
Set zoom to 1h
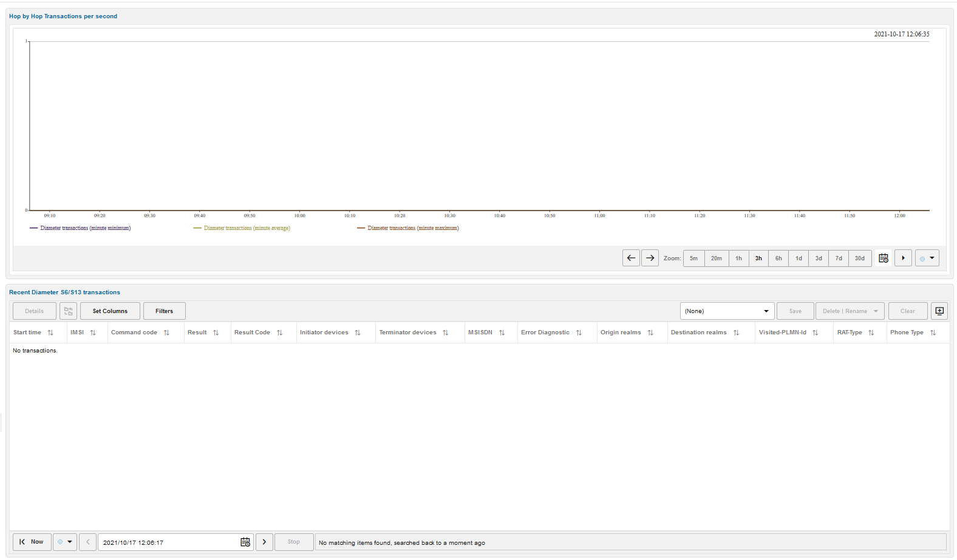tap(738, 258)
